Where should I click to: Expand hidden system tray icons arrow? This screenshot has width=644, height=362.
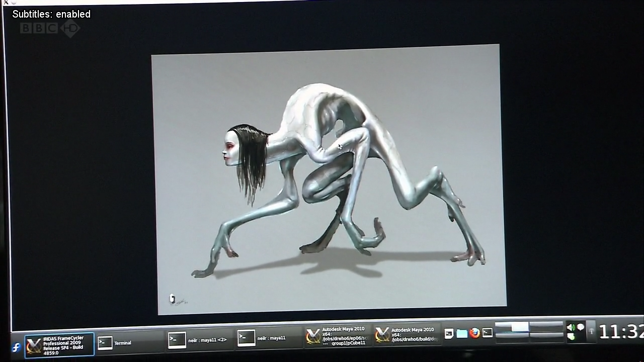[x=591, y=331]
